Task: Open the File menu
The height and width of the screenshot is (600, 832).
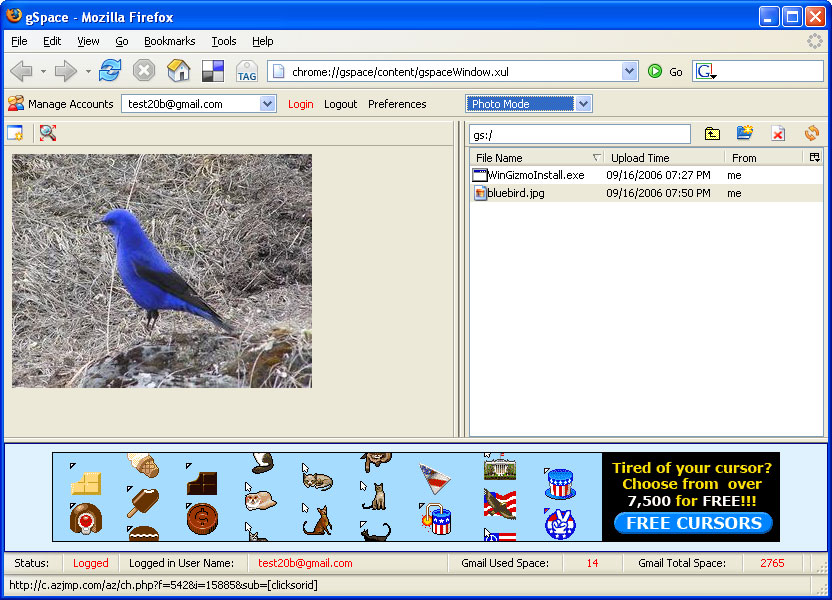Action: 19,41
